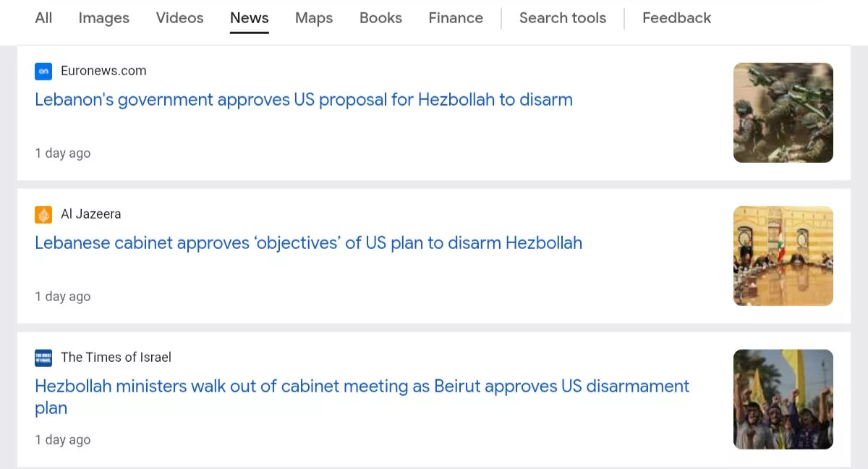Switch to the All tab

tap(43, 18)
